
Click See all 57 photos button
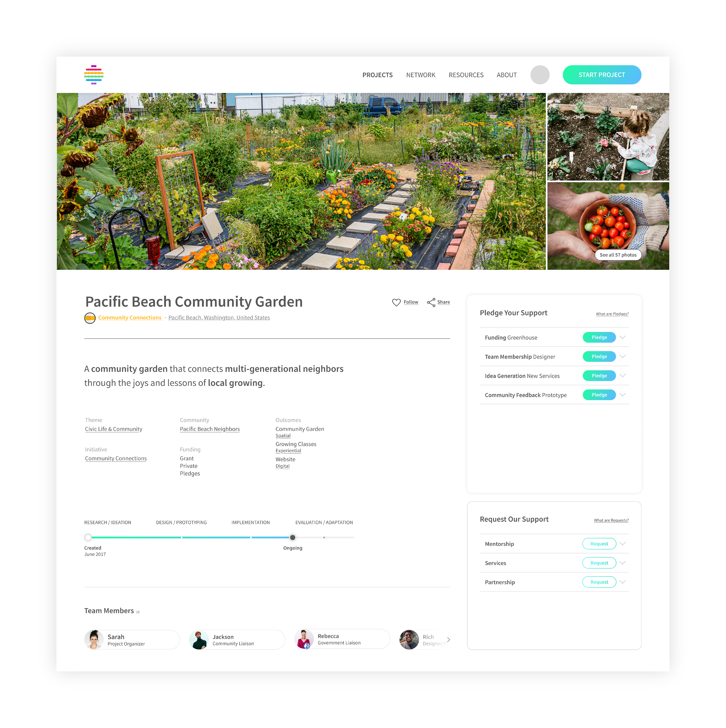618,255
